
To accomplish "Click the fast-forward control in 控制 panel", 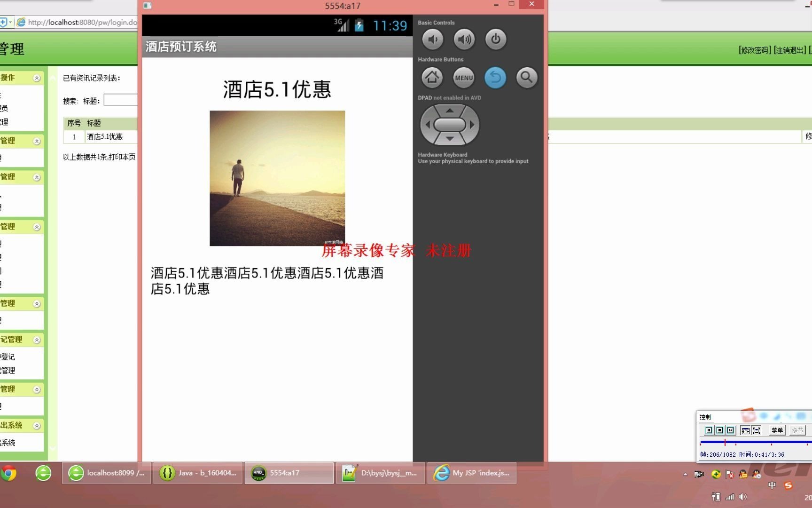I will pyautogui.click(x=731, y=430).
